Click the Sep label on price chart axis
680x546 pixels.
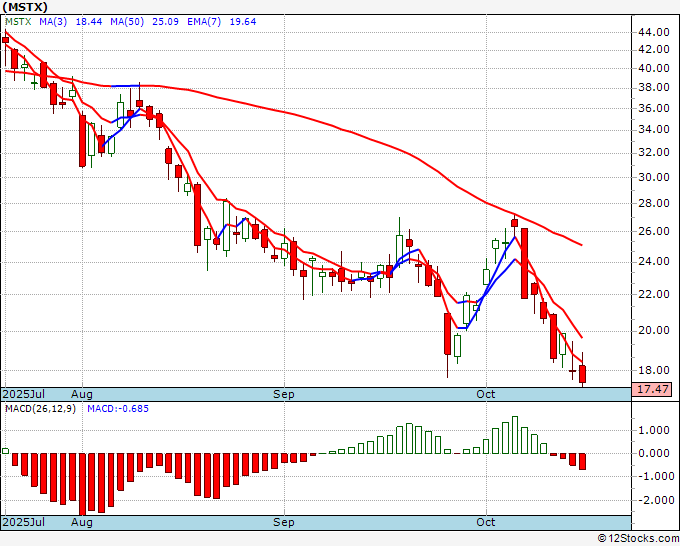tap(284, 394)
